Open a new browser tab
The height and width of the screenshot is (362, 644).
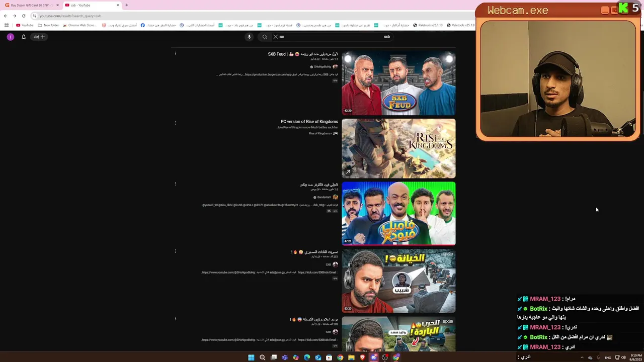(126, 5)
